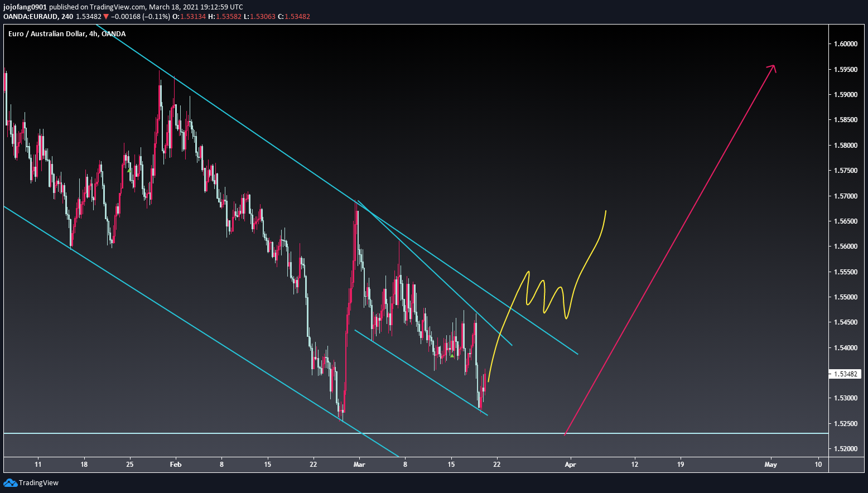The height and width of the screenshot is (493, 868).
Task: Click the close value C:1.53482
Action: (293, 17)
